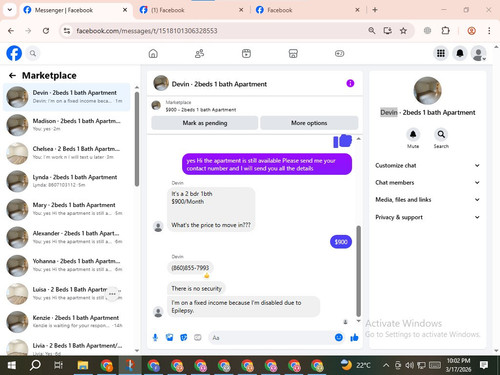Open Lynda 2beds 1bath conversation
The height and width of the screenshot is (375, 500).
tap(67, 181)
